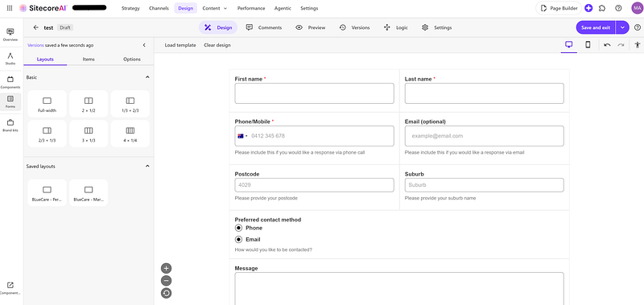Zoom in on the form canvas
This screenshot has height=305, width=644.
166,269
